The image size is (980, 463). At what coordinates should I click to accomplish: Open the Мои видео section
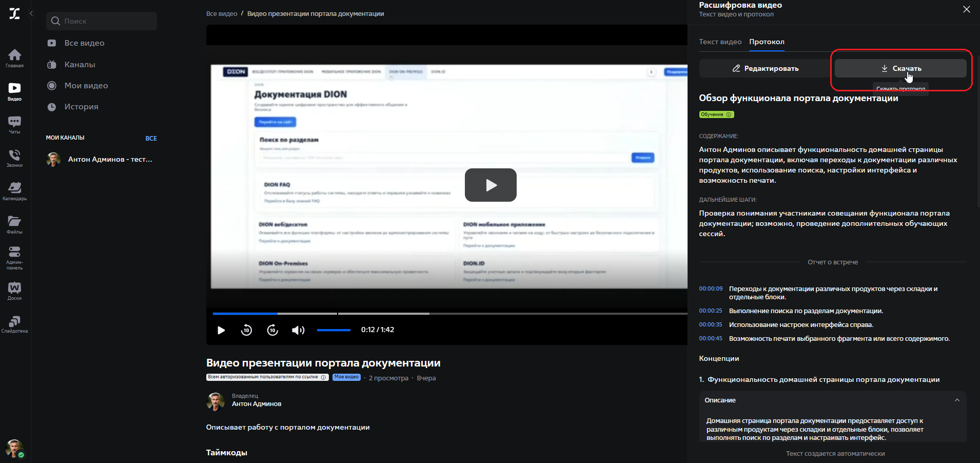85,85
